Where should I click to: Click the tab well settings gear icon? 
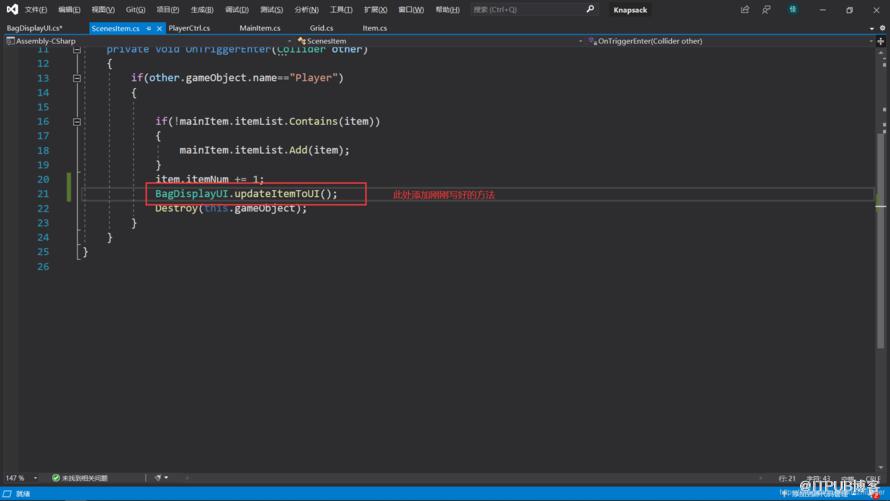882,28
